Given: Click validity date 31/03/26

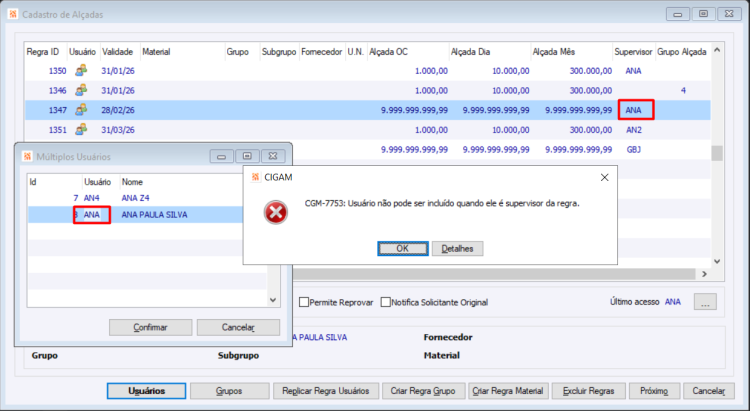Looking at the screenshot, I should (118, 130).
